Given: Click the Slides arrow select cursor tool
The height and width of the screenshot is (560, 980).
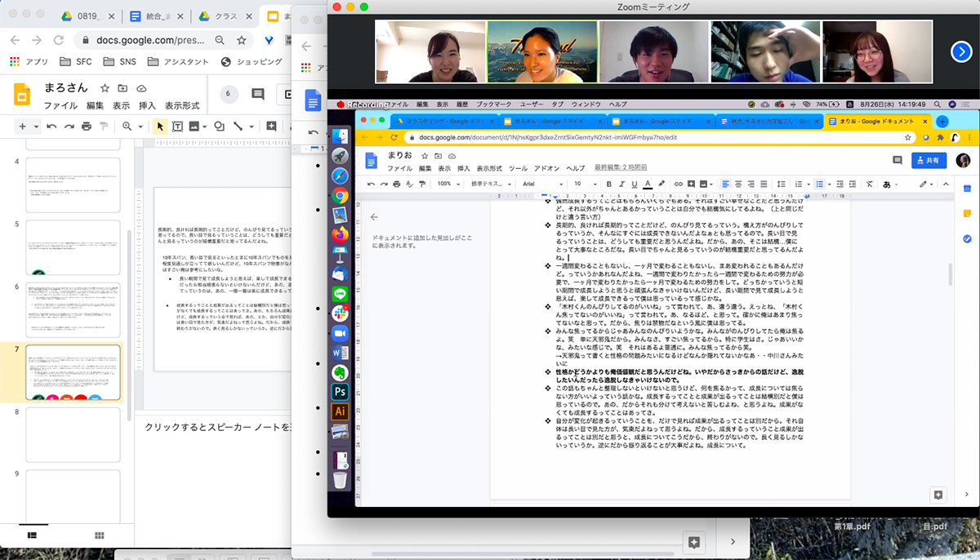Looking at the screenshot, I should (159, 127).
